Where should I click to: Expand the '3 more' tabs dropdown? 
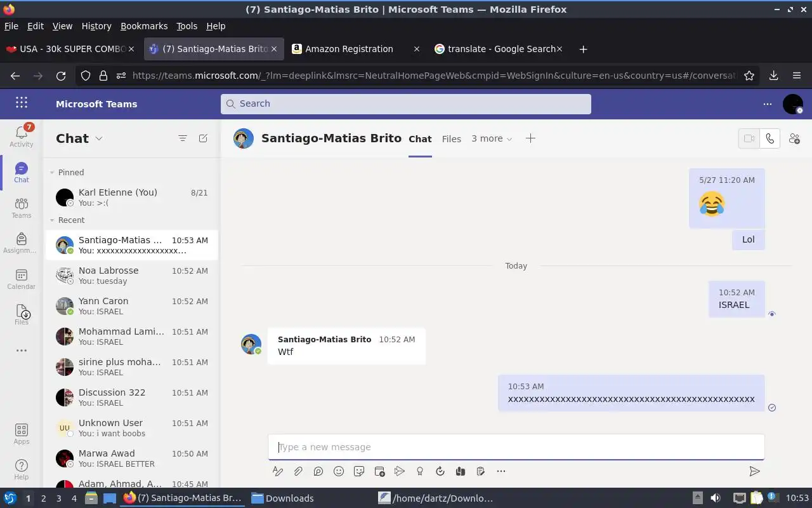(x=492, y=138)
